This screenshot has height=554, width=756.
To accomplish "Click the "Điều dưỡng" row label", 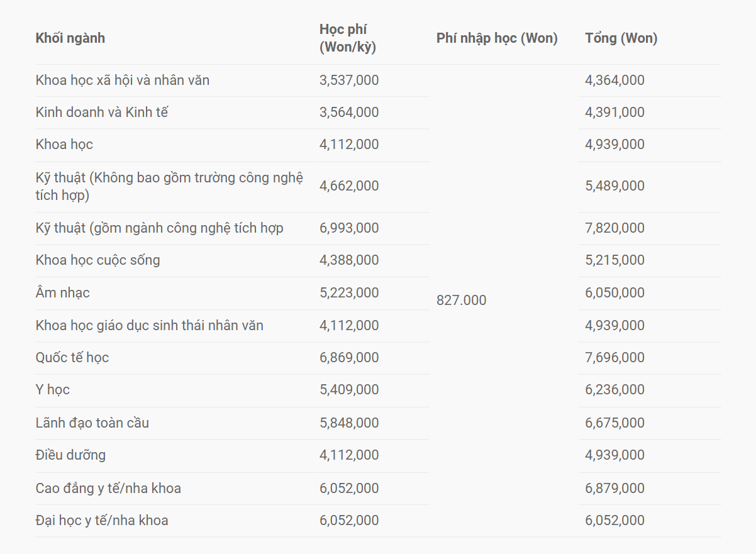I will click(x=70, y=455).
